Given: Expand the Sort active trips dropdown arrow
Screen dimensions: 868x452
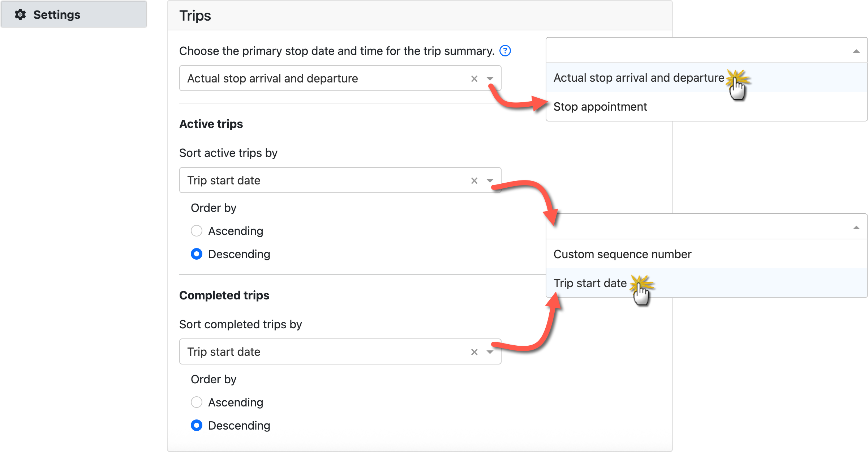Looking at the screenshot, I should tap(490, 181).
